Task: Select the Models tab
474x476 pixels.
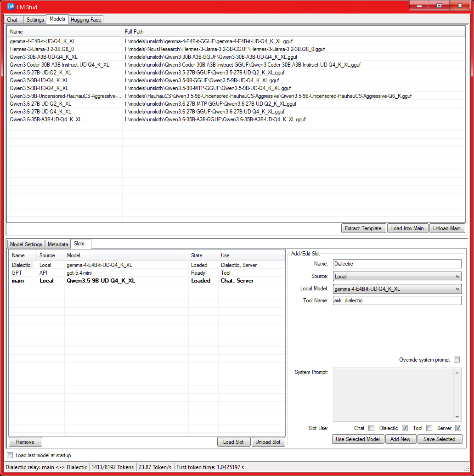Action: (57, 19)
